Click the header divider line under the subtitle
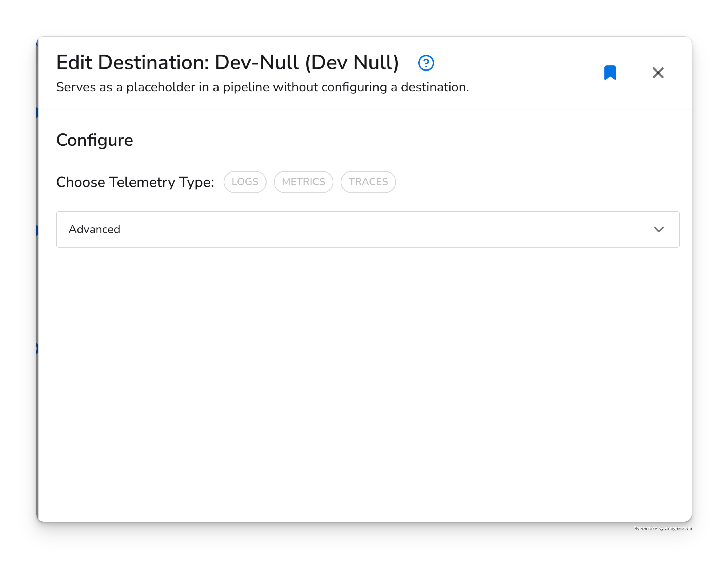This screenshot has width=728, height=567. tap(364, 109)
